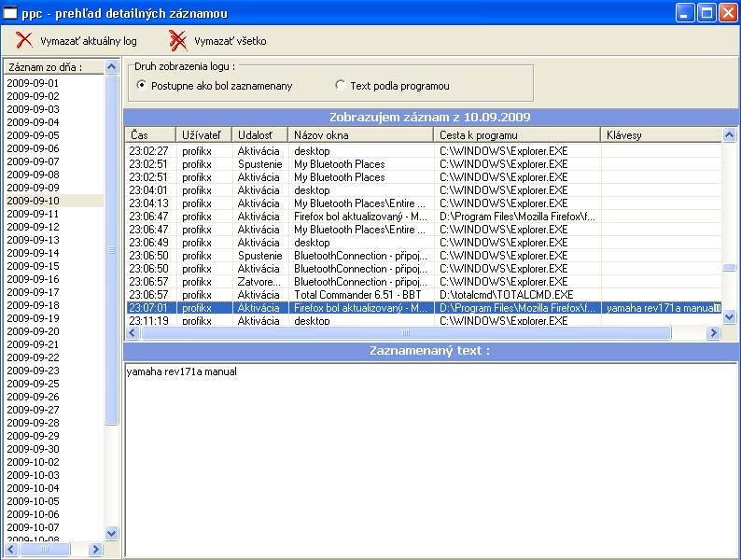Click the 'Vymazať všetko' double-X icon

pos(177,40)
